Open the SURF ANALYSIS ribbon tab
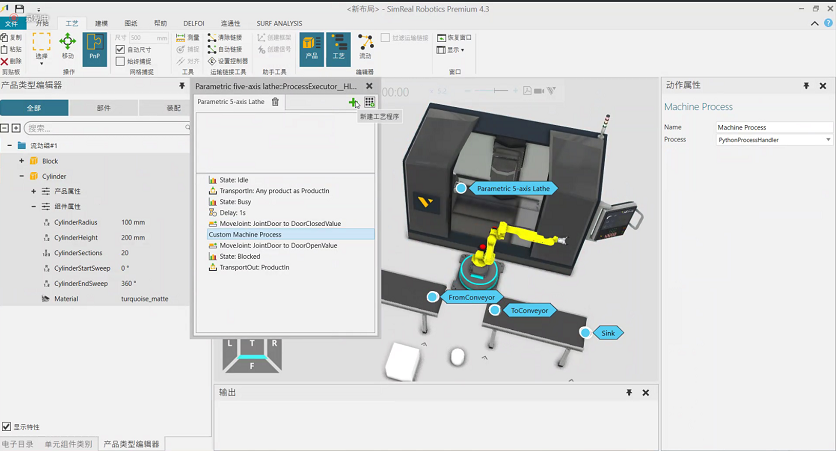836x451 pixels. 279,23
